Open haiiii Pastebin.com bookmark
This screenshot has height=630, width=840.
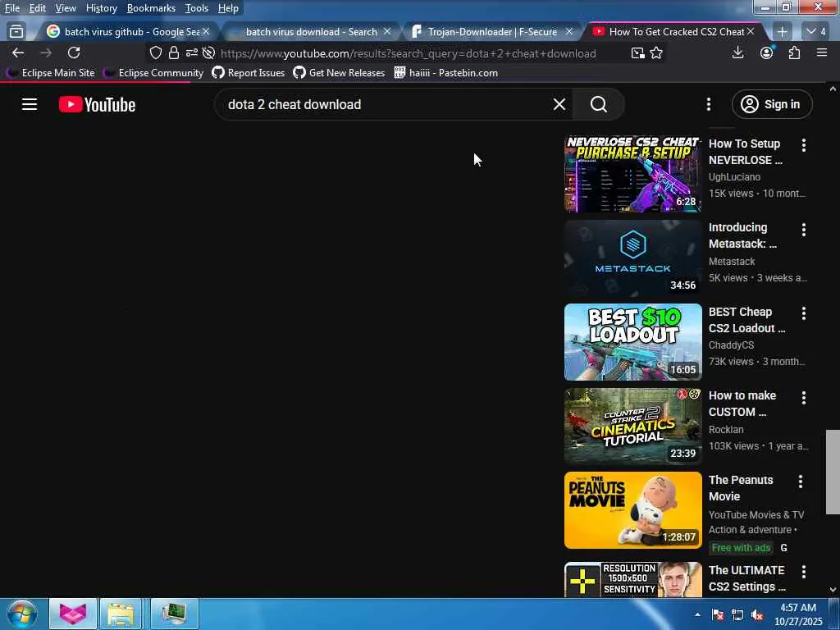[x=446, y=73]
